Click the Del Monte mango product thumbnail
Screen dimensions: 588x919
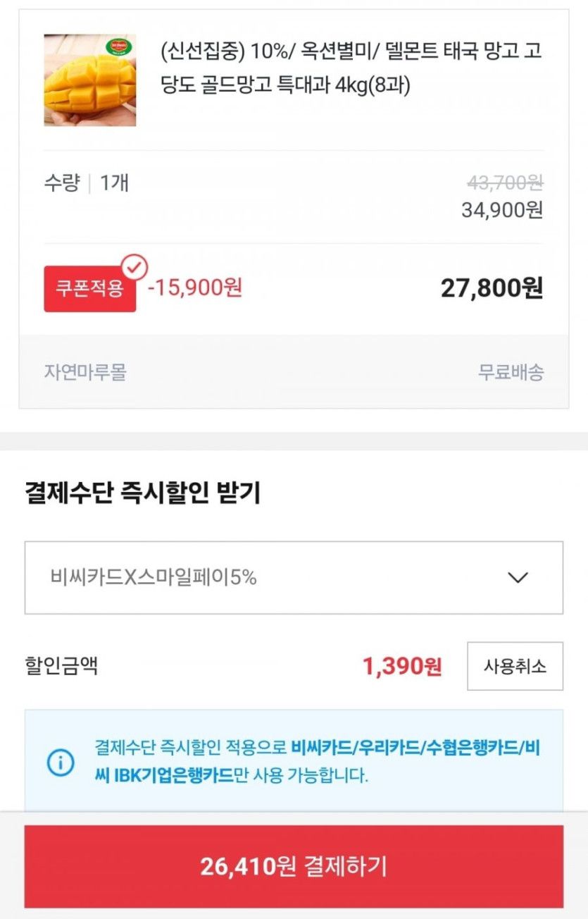90,80
